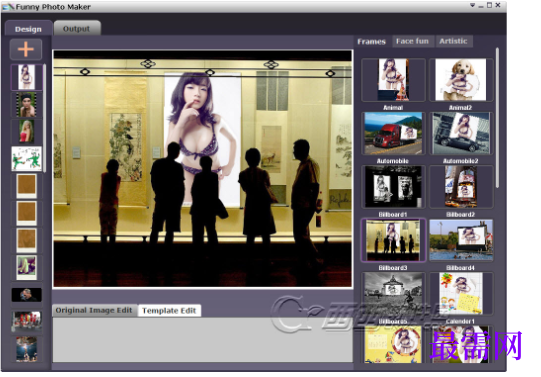This screenshot has width=541, height=377.
Task: Choose the Animal2 dog frame template
Action: coord(461,80)
